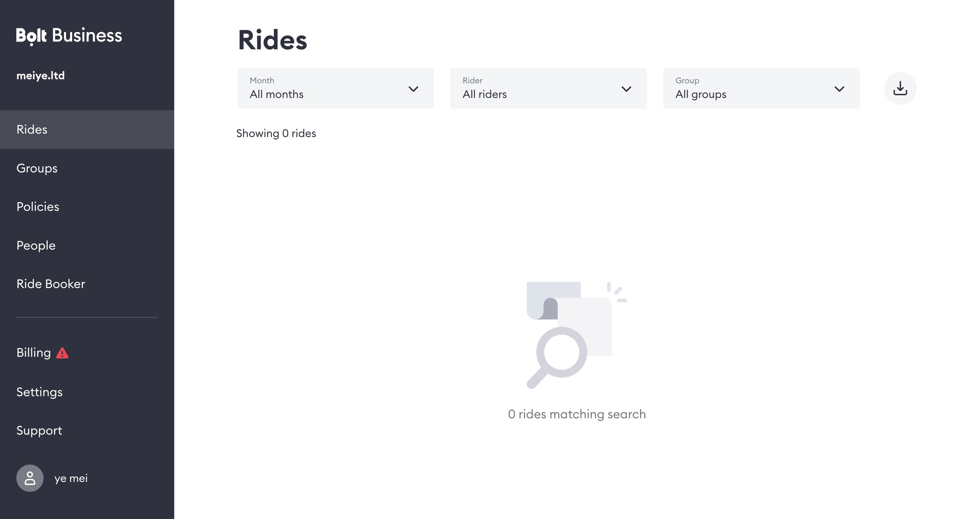The image size is (980, 519).
Task: Click the Bolt Business logo
Action: [69, 36]
